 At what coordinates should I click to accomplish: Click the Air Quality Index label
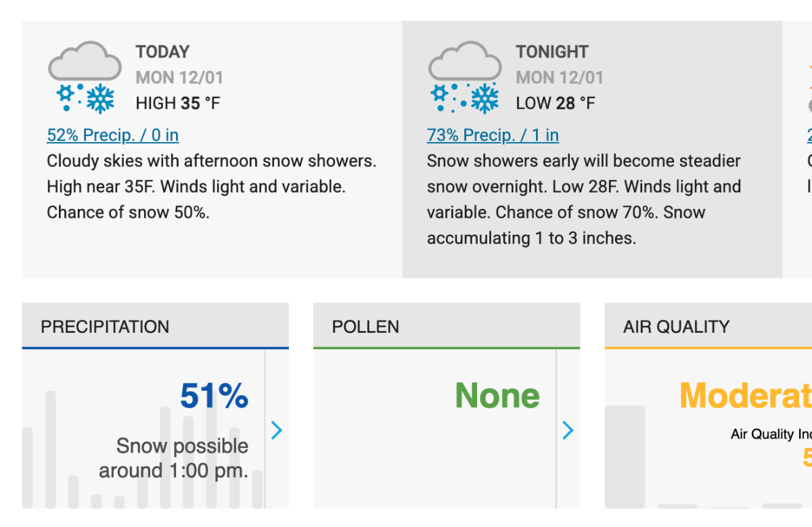(x=771, y=434)
